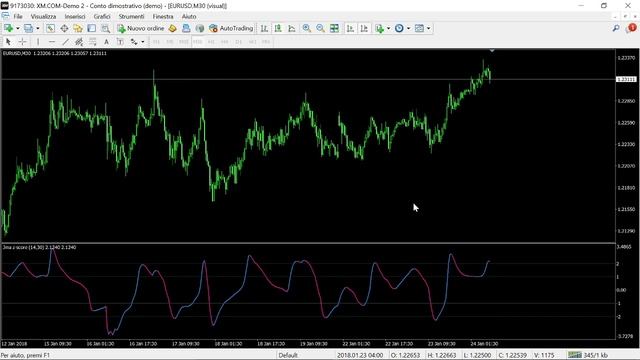Switch chart to line chart style
This screenshot has height=360, width=640.
click(x=292, y=28)
